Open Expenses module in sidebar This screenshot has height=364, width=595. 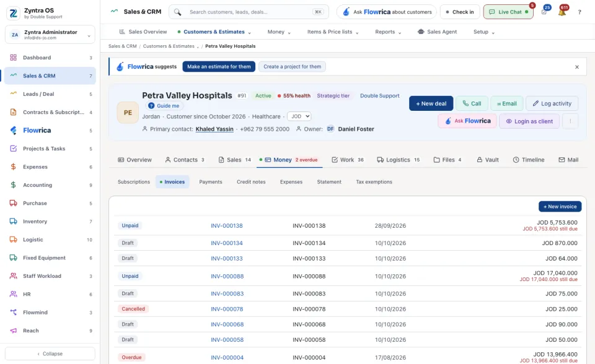50,167
